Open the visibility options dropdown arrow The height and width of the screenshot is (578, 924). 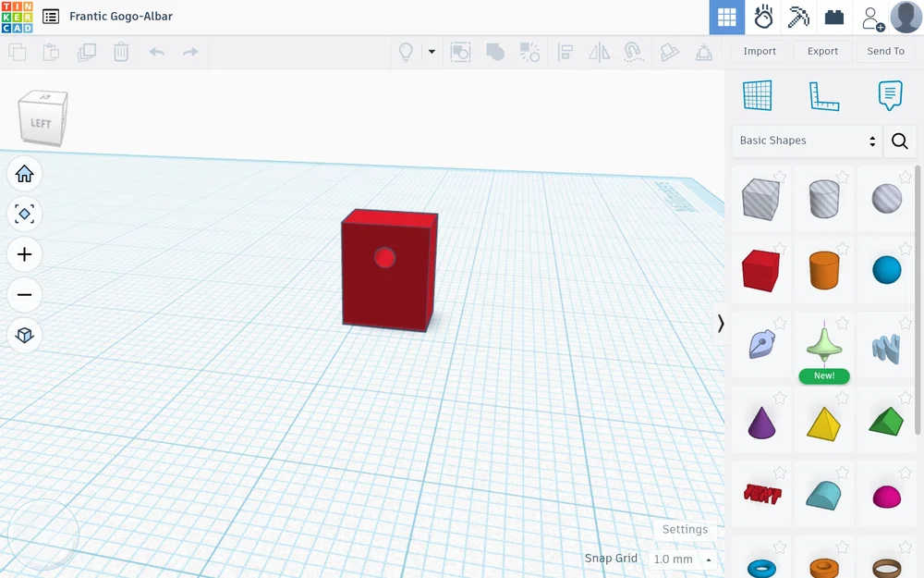[432, 52]
